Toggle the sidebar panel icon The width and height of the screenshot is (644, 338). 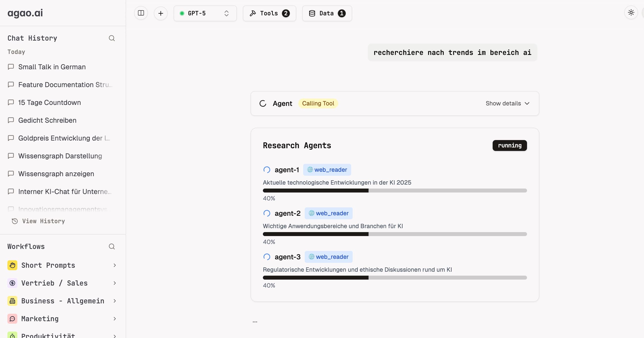[x=141, y=13]
